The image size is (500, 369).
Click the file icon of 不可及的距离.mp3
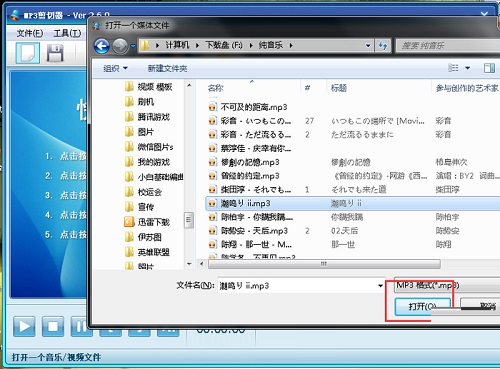(x=212, y=107)
